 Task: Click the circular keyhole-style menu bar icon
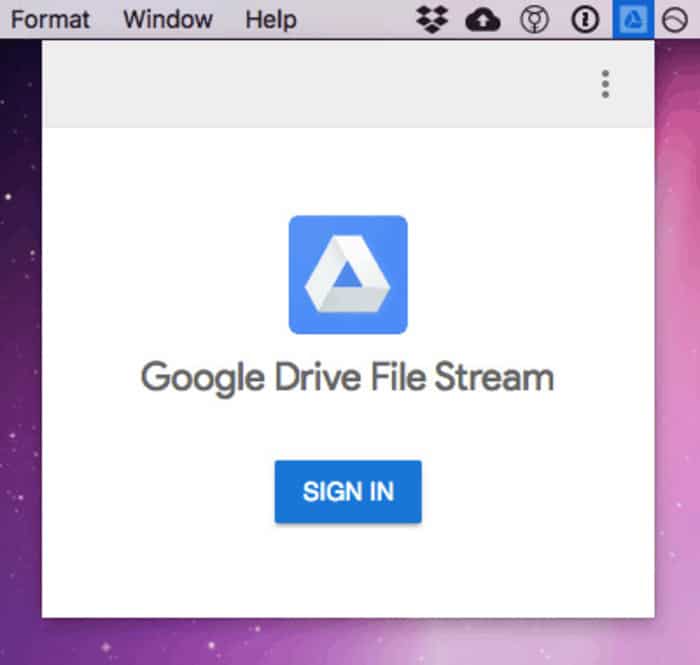pyautogui.click(x=534, y=20)
